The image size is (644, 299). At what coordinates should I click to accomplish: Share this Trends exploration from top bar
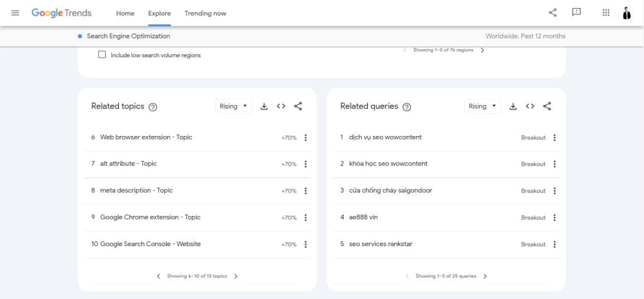coord(553,13)
